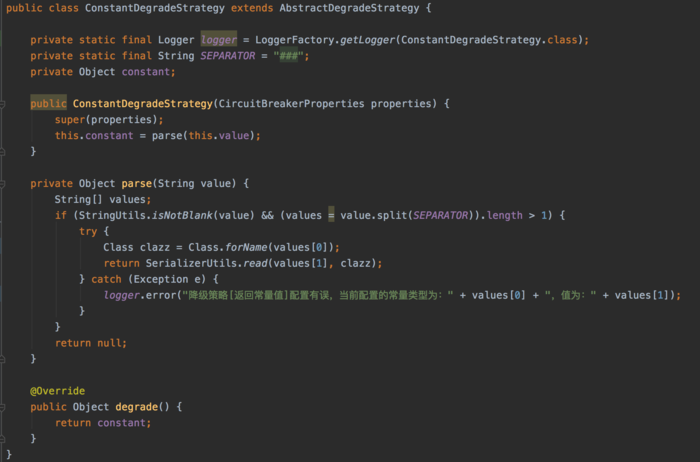Click the Chinese error message string
The image size is (700, 462).
coord(318,296)
